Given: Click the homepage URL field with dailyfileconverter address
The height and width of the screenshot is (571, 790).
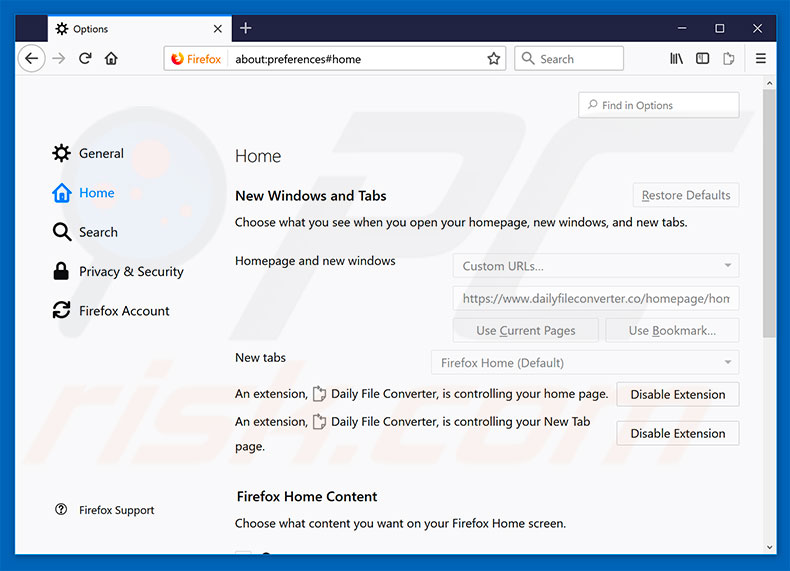Looking at the screenshot, I should tap(596, 298).
